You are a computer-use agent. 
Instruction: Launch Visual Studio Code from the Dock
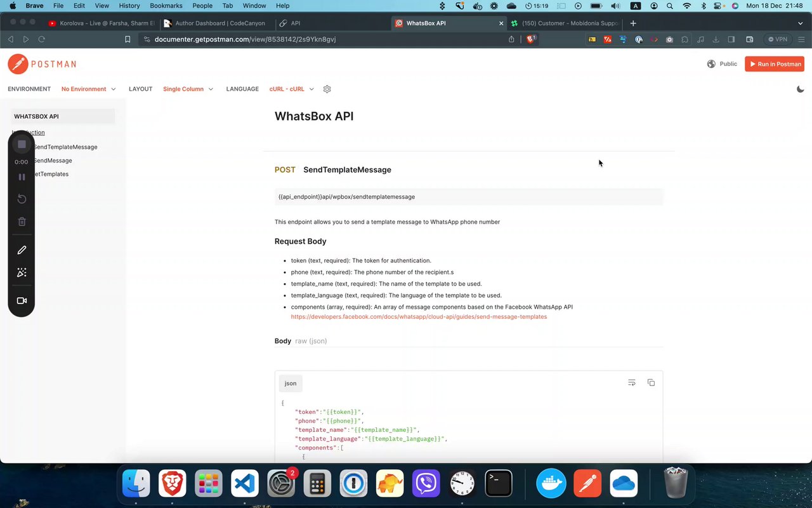245,484
